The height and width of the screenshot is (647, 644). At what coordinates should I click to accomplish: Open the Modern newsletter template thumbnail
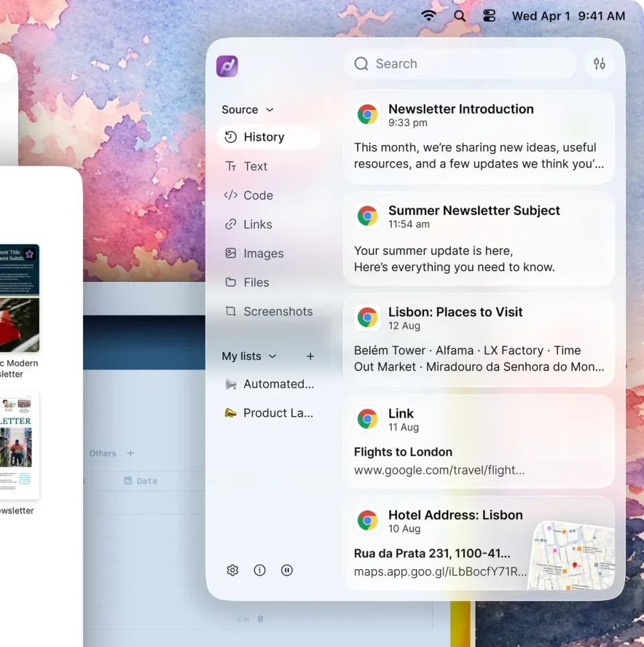[x=19, y=298]
